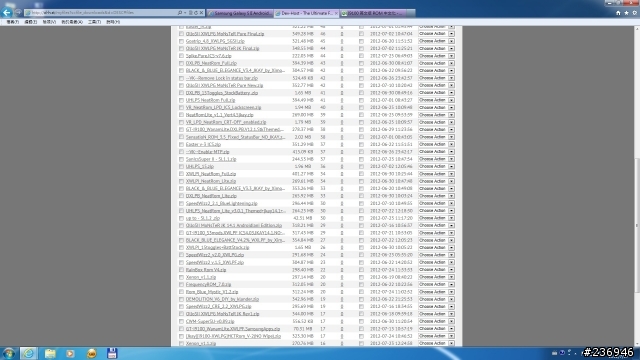Open the UHLPS_15.zip link
Viewport: 640px width, 360px height.
click(x=200, y=167)
